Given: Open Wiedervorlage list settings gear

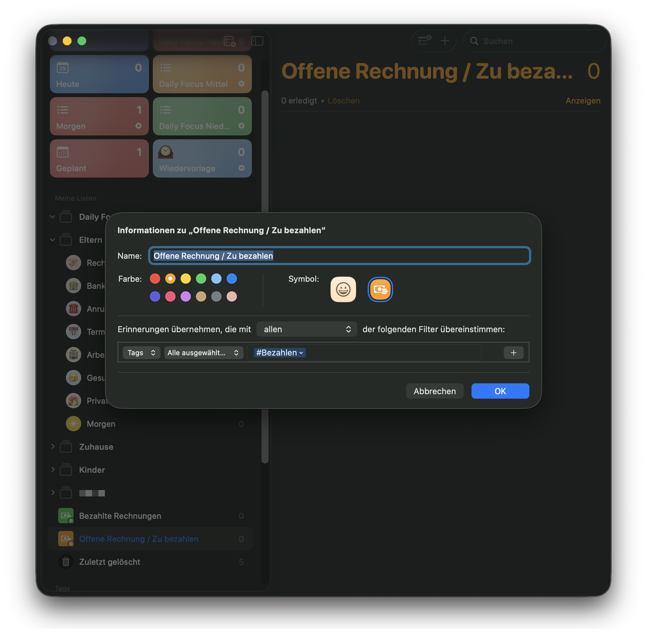Looking at the screenshot, I should point(241,168).
